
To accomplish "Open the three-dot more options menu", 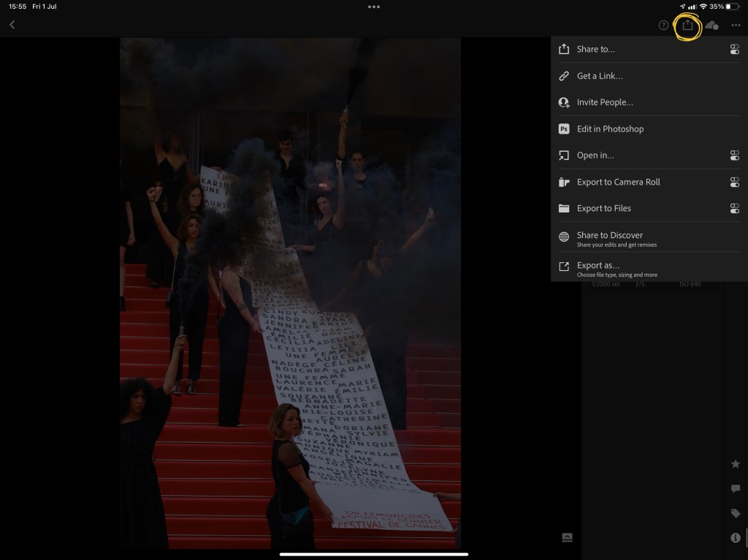I will tap(736, 26).
